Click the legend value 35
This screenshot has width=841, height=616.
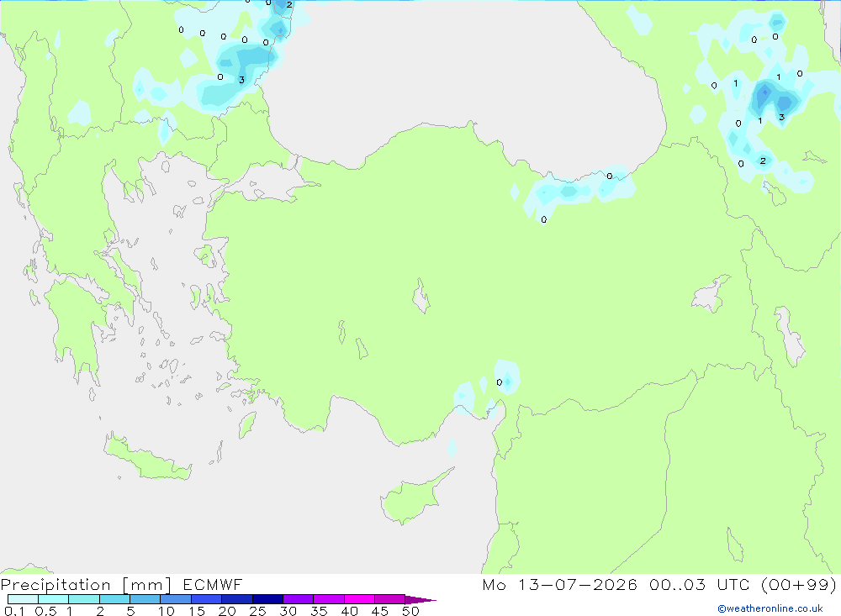point(319,611)
